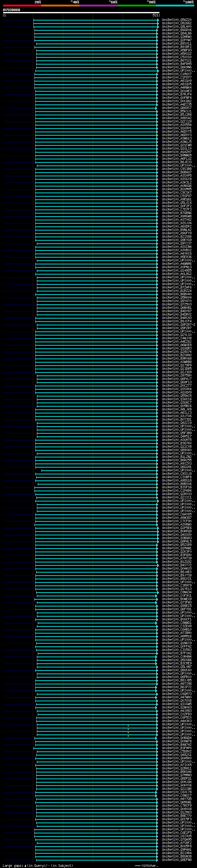Select the UniRef100_C8NA34 label
This screenshot has width=197, height=868.
tap(177, 592)
